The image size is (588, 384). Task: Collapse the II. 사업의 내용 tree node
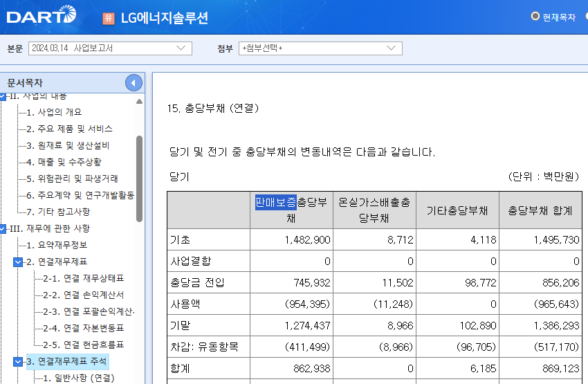coord(3,96)
